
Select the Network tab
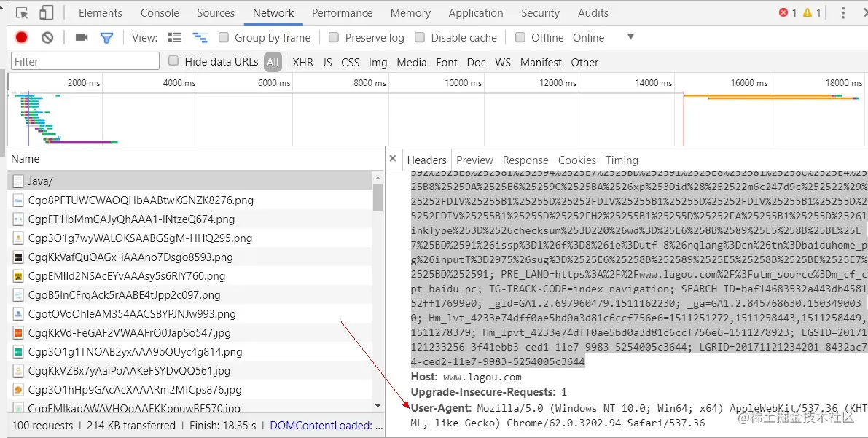(x=273, y=12)
